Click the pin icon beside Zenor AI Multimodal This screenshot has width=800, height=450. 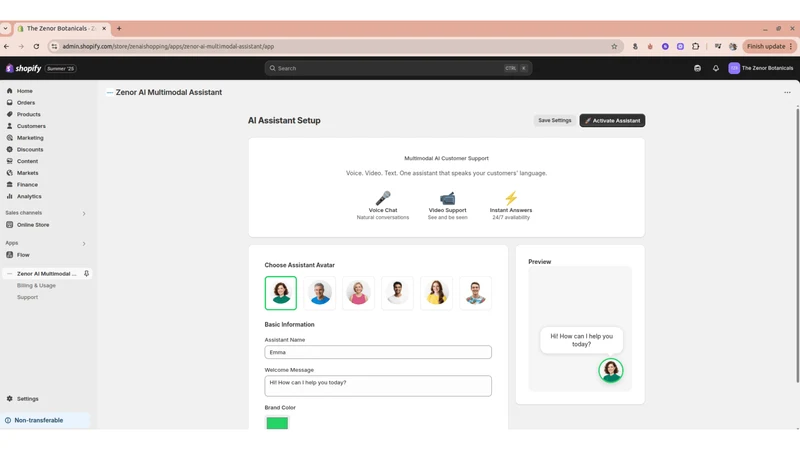(86, 273)
